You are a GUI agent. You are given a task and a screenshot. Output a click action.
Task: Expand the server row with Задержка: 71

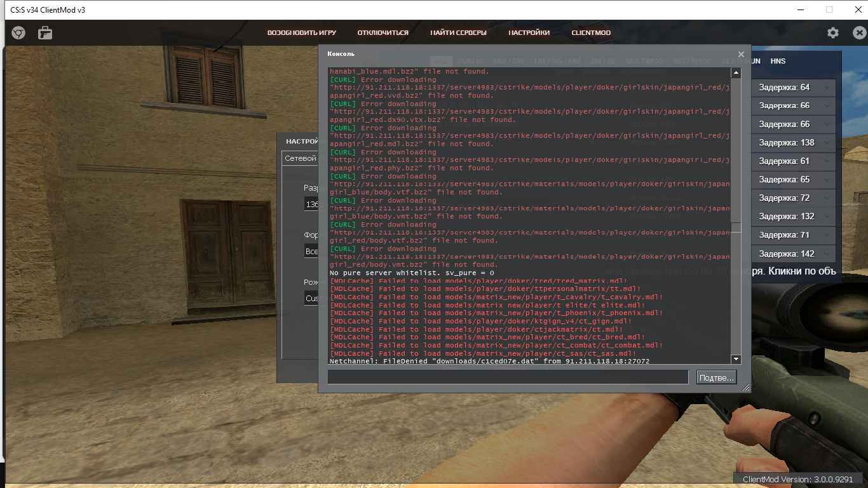827,234
